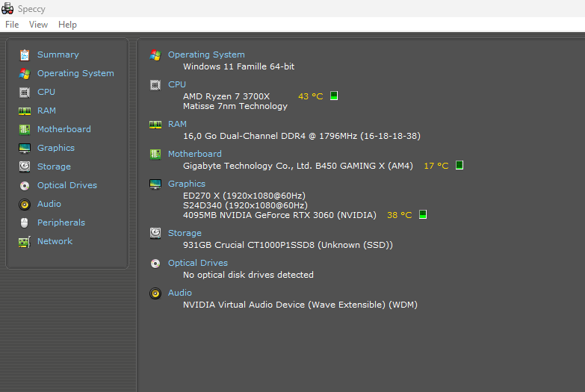Click the Storage heading link in summary
The image size is (585, 392).
185,233
